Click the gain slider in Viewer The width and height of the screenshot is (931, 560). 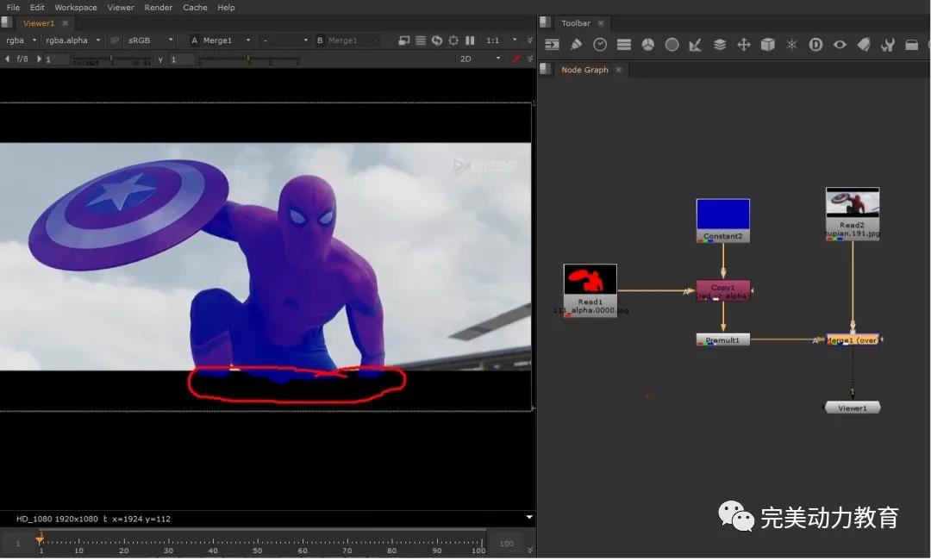point(111,59)
